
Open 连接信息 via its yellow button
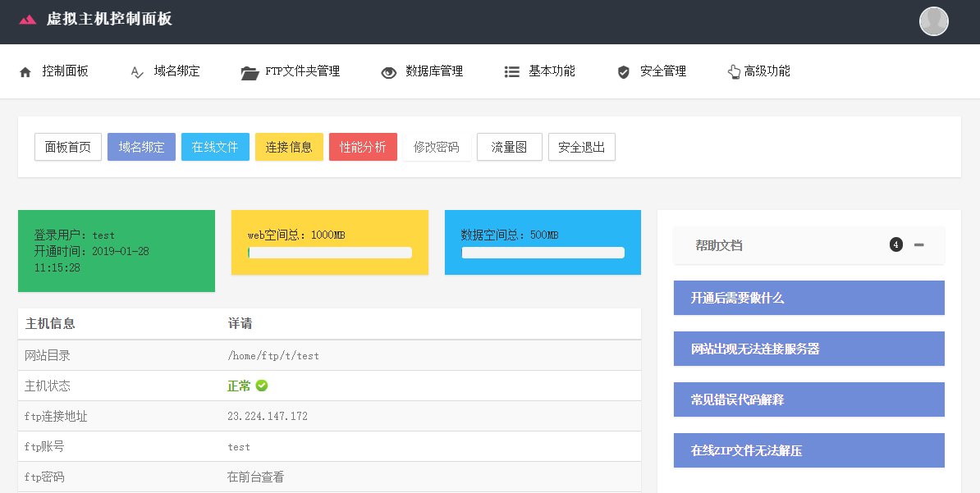[289, 147]
